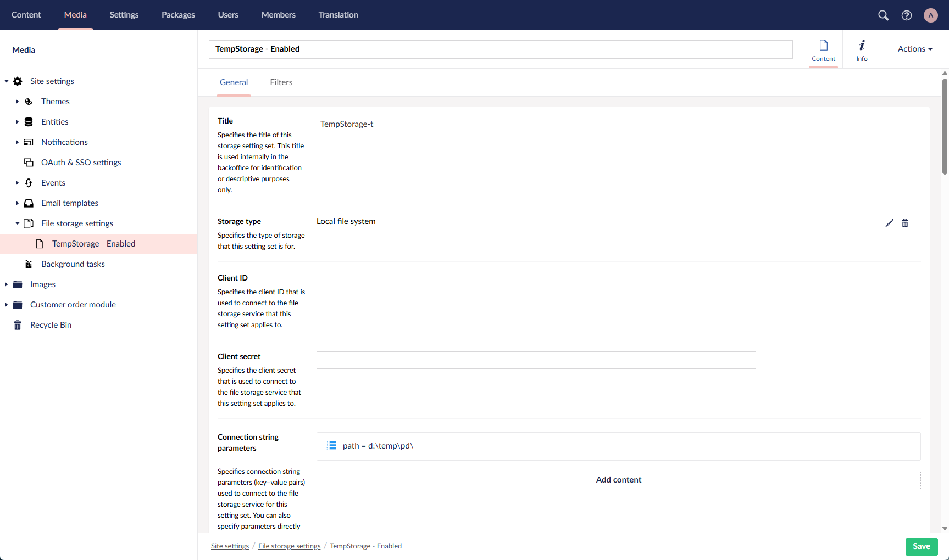Click the Email templates inbox icon

click(29, 203)
